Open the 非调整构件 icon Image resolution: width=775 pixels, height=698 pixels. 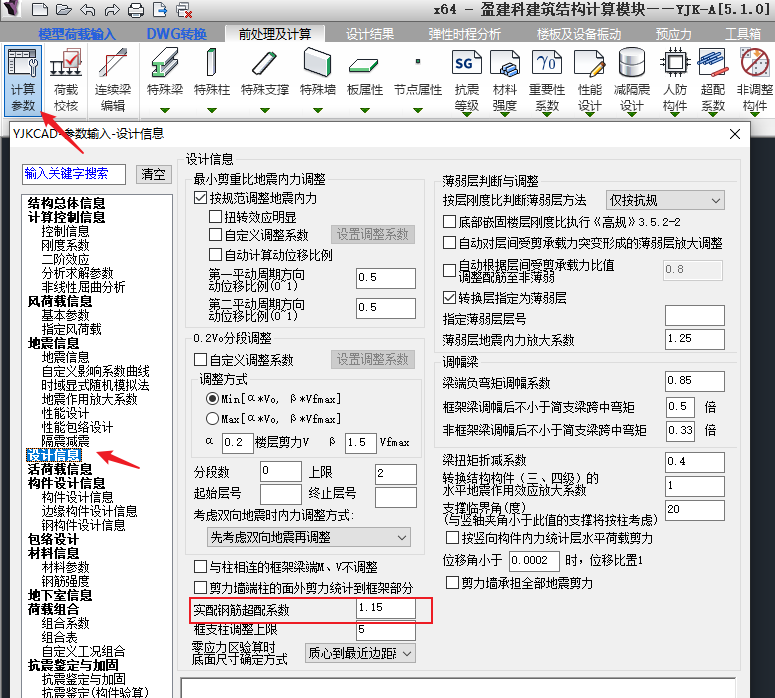[755, 62]
